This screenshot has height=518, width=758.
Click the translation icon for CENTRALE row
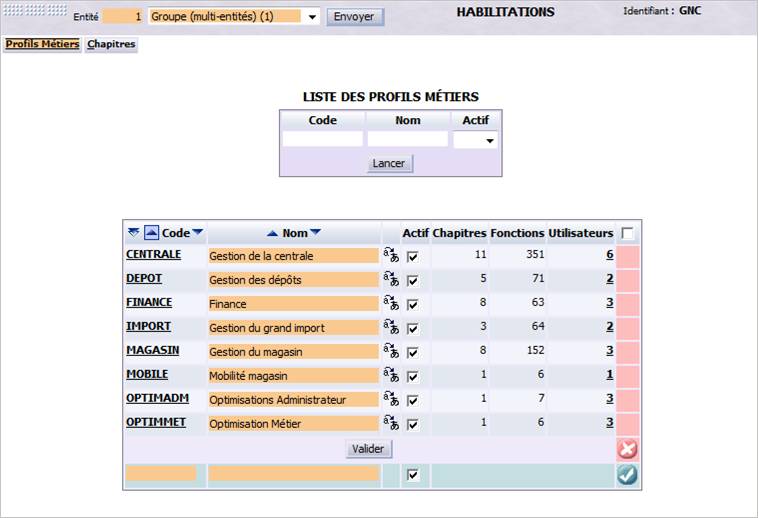pyautogui.click(x=391, y=255)
